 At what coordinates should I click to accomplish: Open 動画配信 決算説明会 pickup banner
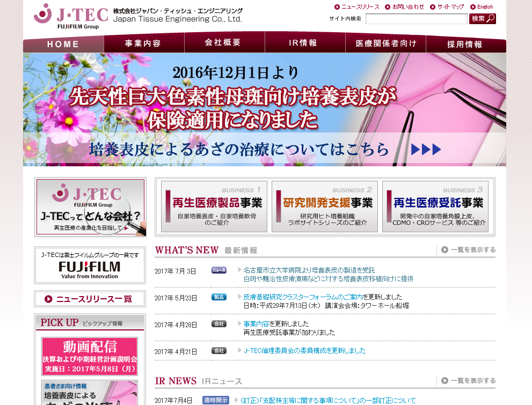coord(90,356)
